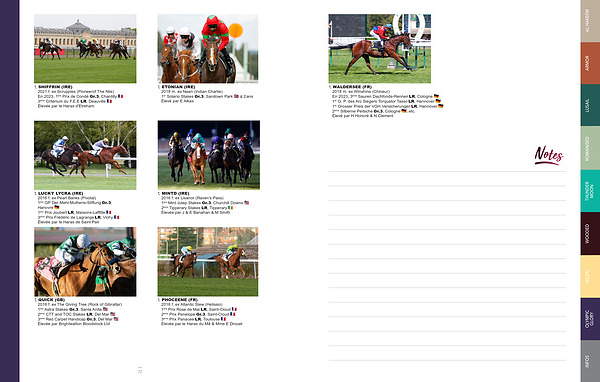Viewport: 600px width, 382px height.
Task: Click the Notes heading
Action: (x=549, y=155)
